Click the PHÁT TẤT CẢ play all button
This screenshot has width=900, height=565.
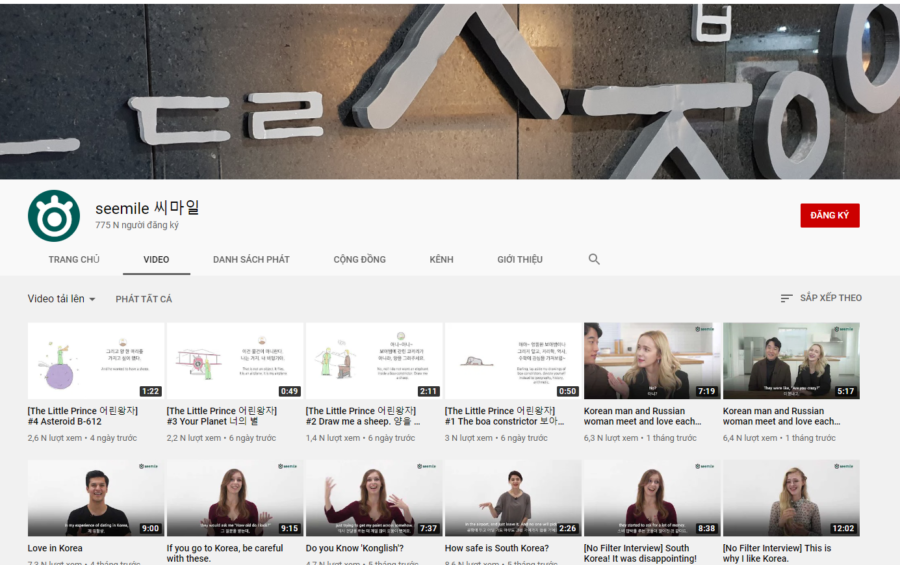pos(143,299)
